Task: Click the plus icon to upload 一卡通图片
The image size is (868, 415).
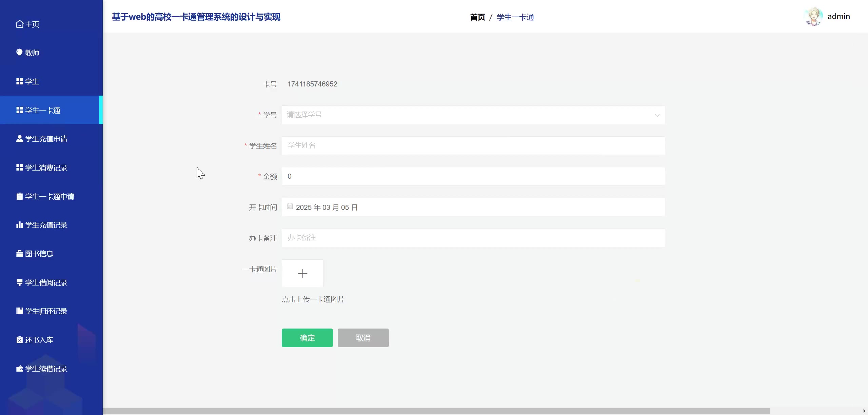Action: [302, 273]
